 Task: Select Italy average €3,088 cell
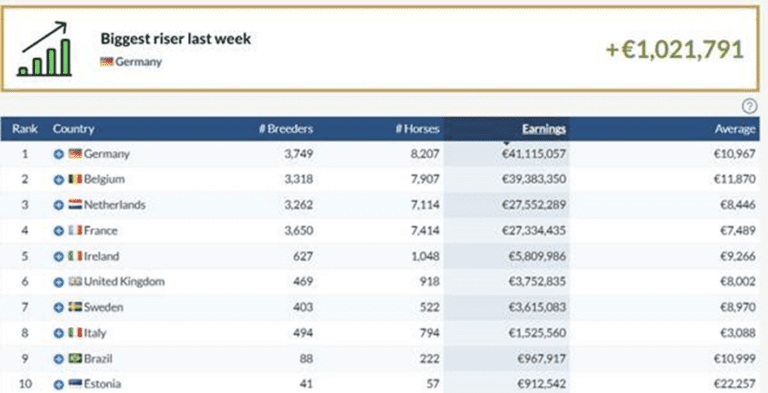[x=738, y=334]
